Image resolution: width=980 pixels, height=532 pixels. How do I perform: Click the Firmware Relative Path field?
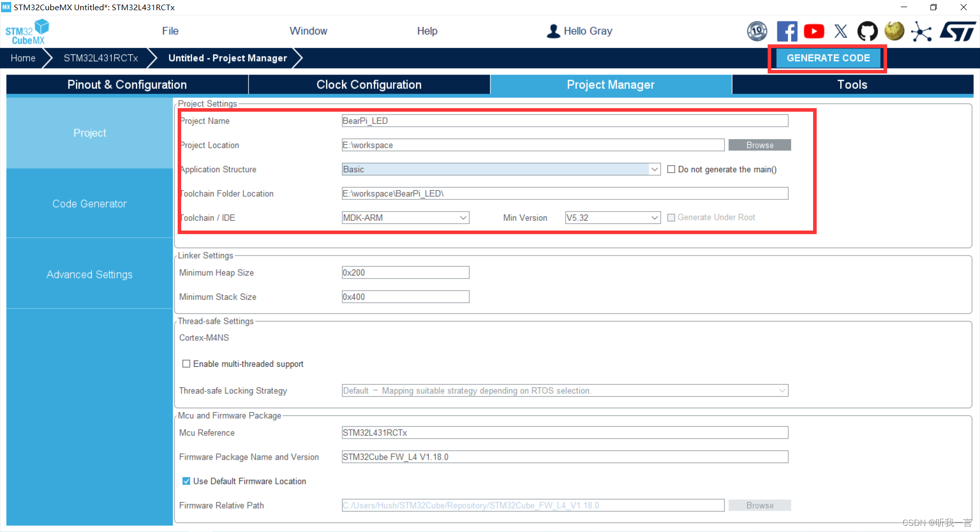click(533, 505)
